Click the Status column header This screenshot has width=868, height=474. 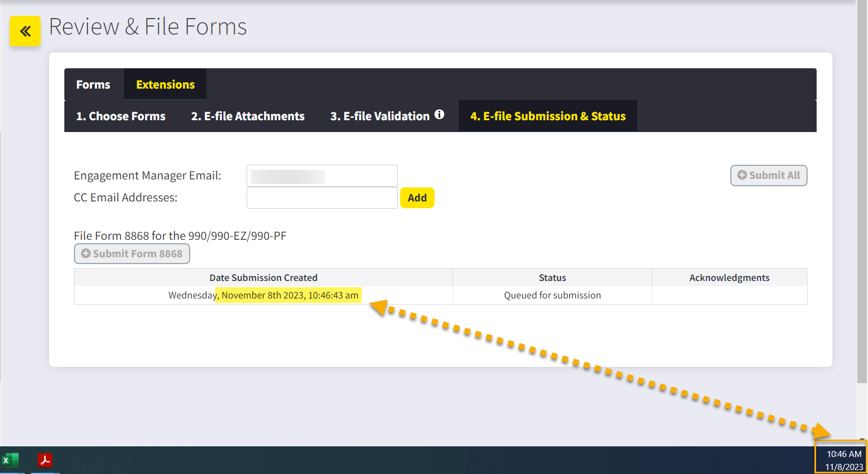point(552,278)
